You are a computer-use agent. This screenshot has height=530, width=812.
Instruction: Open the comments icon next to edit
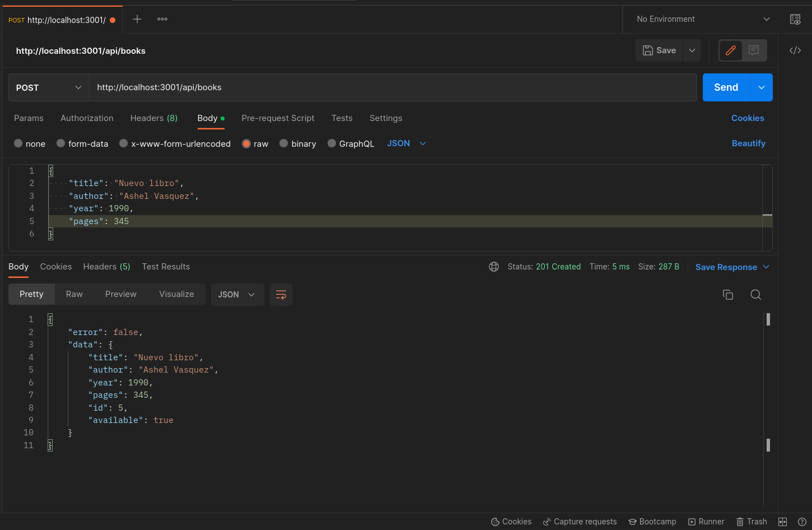click(x=754, y=50)
